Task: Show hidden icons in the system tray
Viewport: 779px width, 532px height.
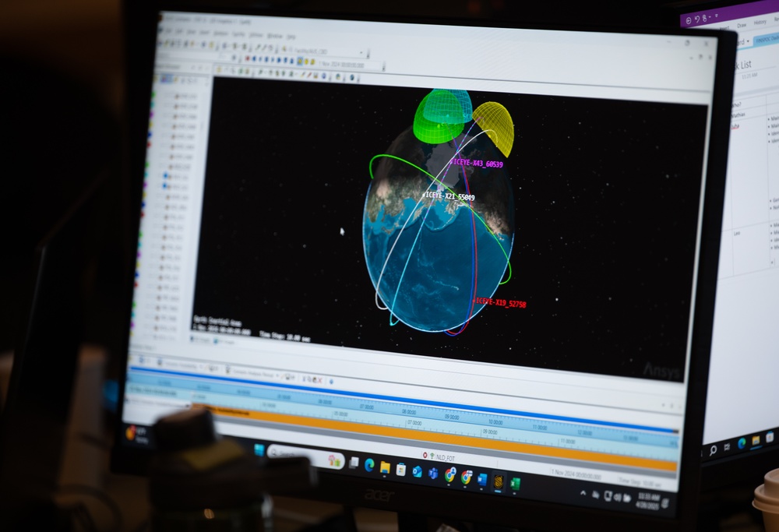Action: [583, 493]
